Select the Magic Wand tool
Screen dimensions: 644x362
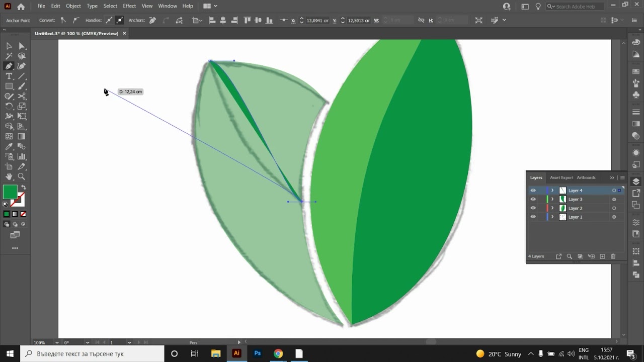(x=9, y=56)
